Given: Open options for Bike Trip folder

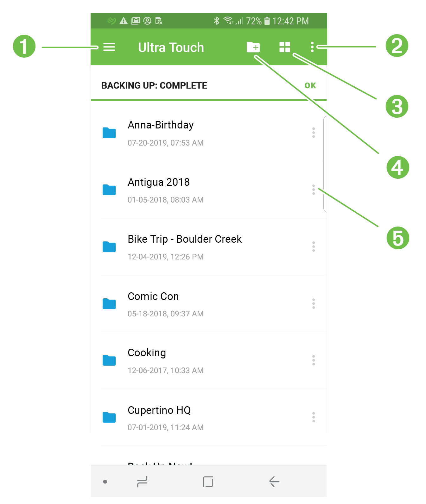Looking at the screenshot, I should 314,246.
